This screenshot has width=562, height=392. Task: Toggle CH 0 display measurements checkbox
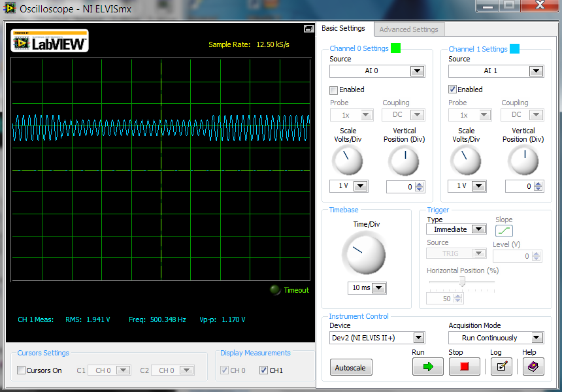(x=224, y=370)
